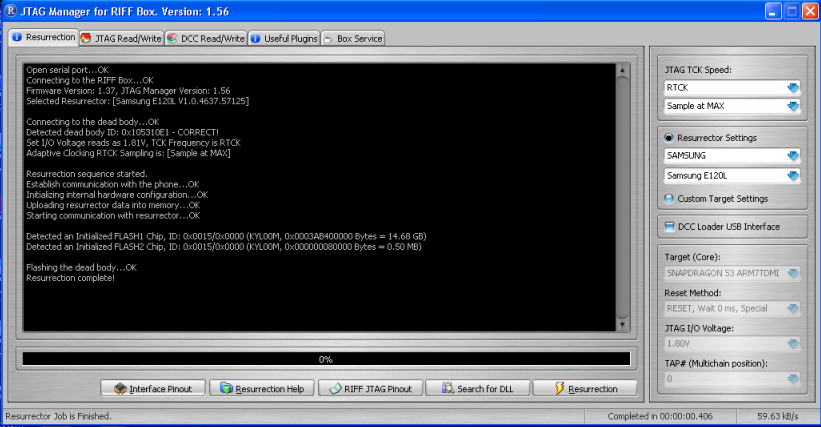
Task: Expand the Sample at MAX dropdown
Action: pos(793,106)
